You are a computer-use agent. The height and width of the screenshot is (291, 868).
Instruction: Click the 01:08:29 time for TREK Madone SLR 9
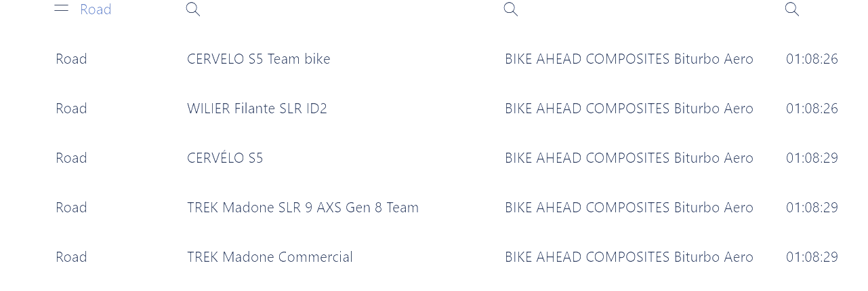(812, 208)
